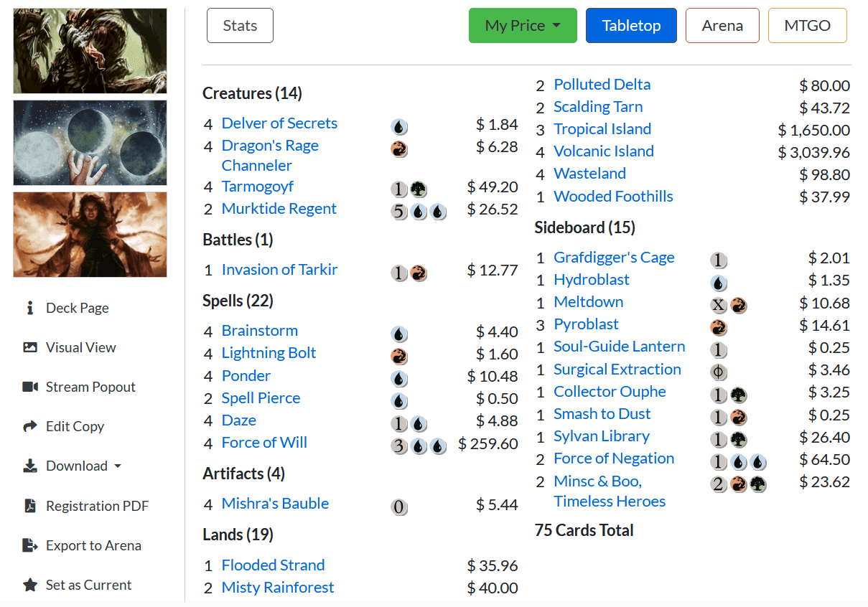Viewport: 868px width, 607px height.
Task: Click the Creatures (14) heading
Action: 252,93
